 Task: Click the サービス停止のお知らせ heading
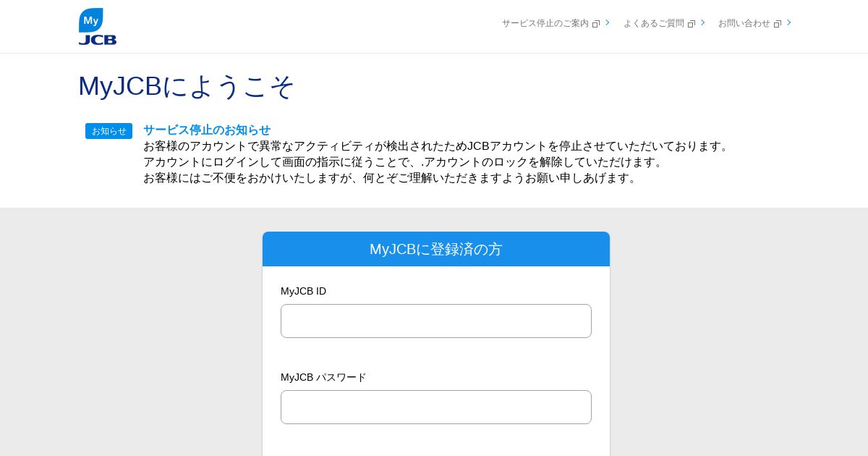pyautogui.click(x=207, y=130)
